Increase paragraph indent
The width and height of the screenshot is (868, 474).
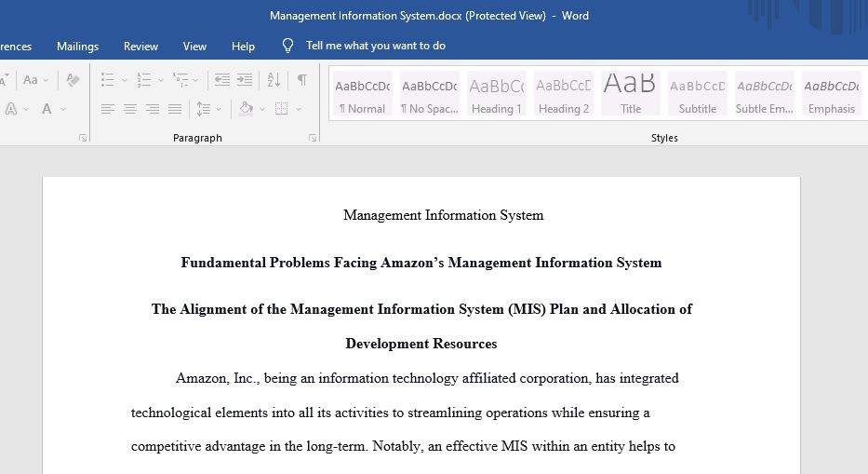pyautogui.click(x=245, y=80)
